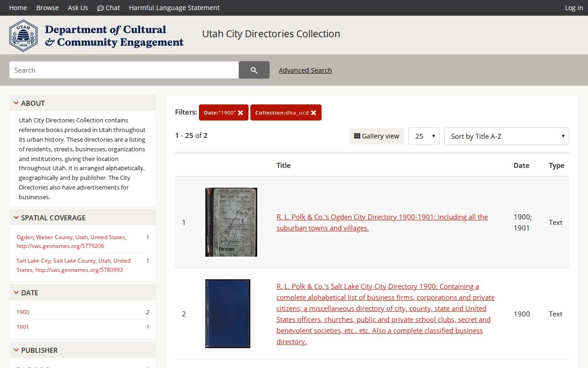Open Ask Us in top navigation
This screenshot has height=368, width=588.
[78, 8]
